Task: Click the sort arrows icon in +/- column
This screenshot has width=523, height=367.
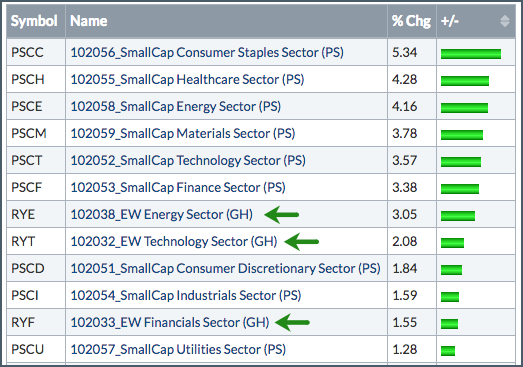Action: pyautogui.click(x=505, y=21)
